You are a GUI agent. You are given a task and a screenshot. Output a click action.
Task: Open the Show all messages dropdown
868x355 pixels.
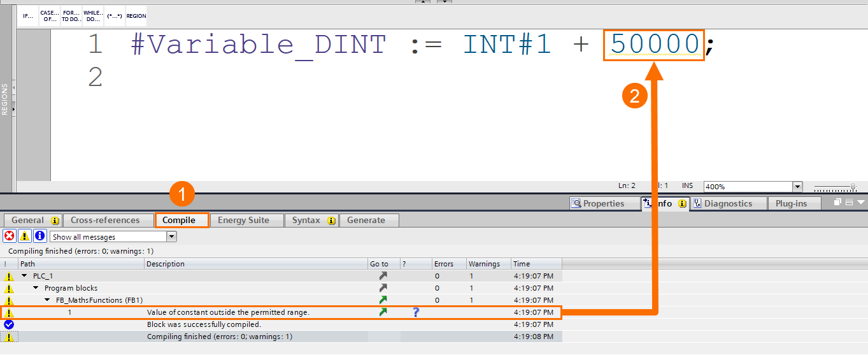pos(171,236)
